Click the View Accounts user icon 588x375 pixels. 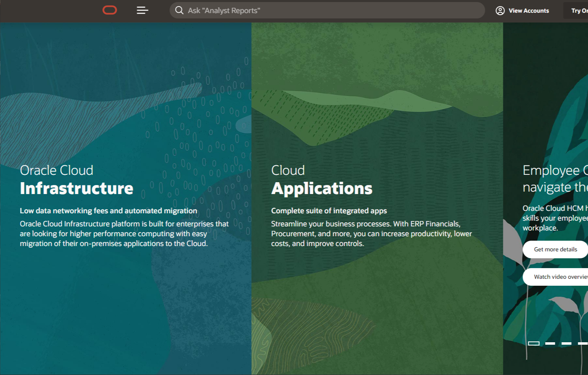(x=500, y=11)
